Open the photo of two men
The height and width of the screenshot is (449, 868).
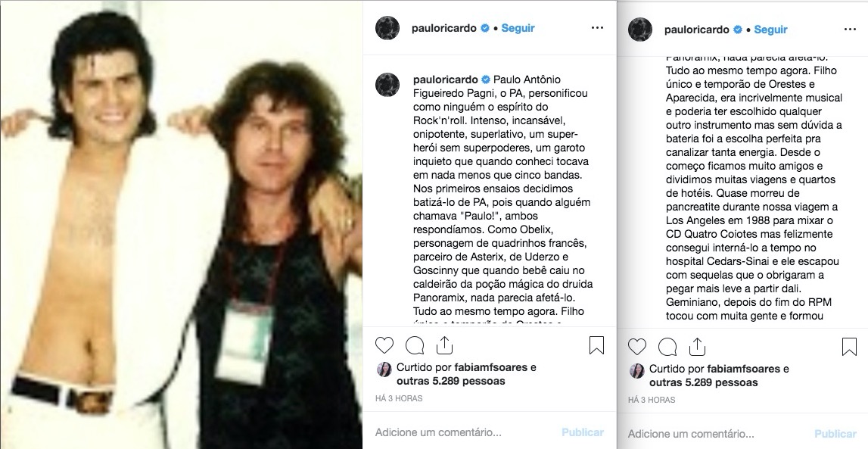pyautogui.click(x=181, y=224)
